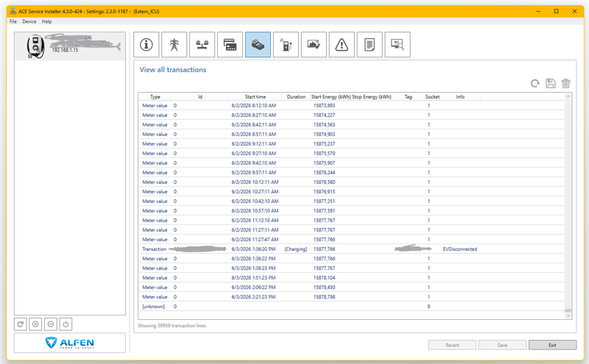
Task: Open the warning triangle tab
Action: pos(342,45)
